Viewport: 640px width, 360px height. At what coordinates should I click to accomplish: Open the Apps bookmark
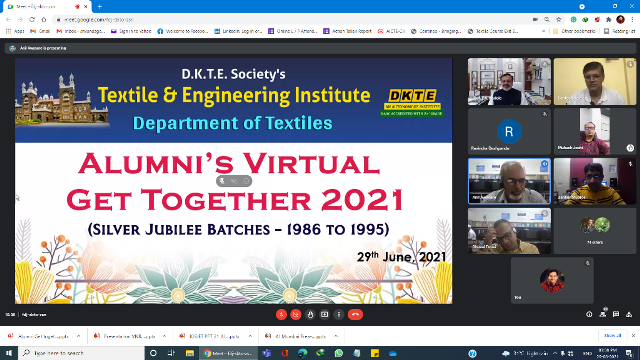pos(15,31)
